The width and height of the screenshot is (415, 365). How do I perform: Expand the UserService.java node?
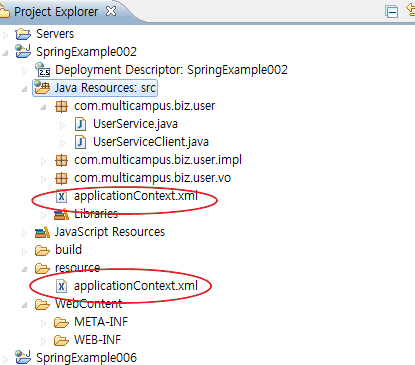coord(62,125)
